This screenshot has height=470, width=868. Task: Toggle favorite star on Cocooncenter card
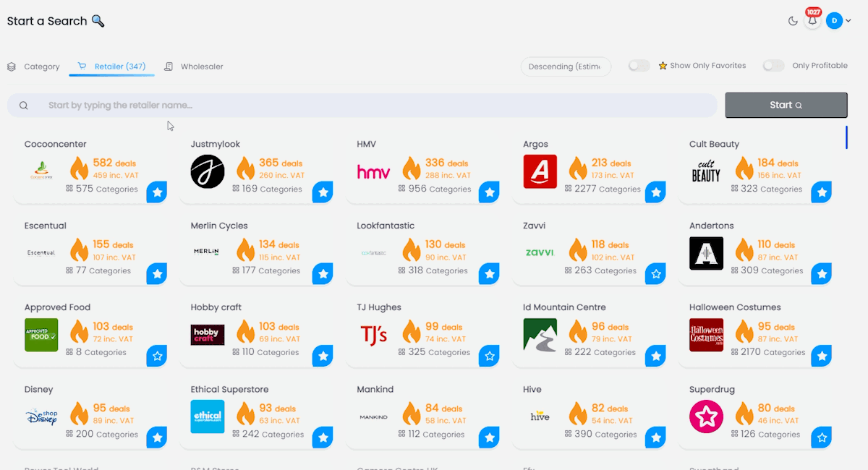[157, 193]
